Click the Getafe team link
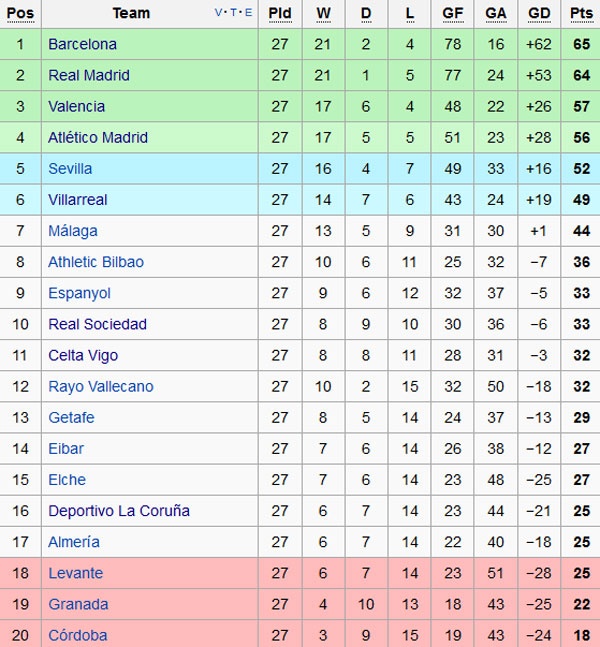The image size is (600, 647). 71,417
